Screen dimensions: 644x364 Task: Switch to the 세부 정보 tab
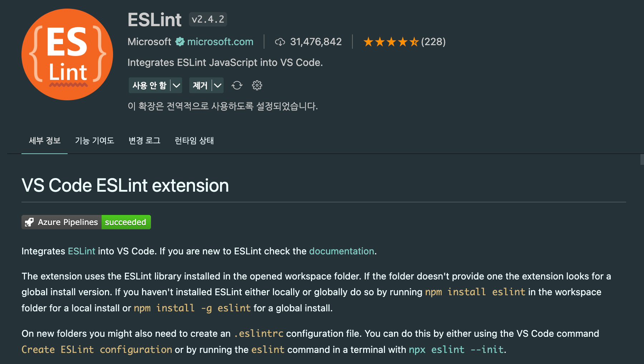point(44,140)
